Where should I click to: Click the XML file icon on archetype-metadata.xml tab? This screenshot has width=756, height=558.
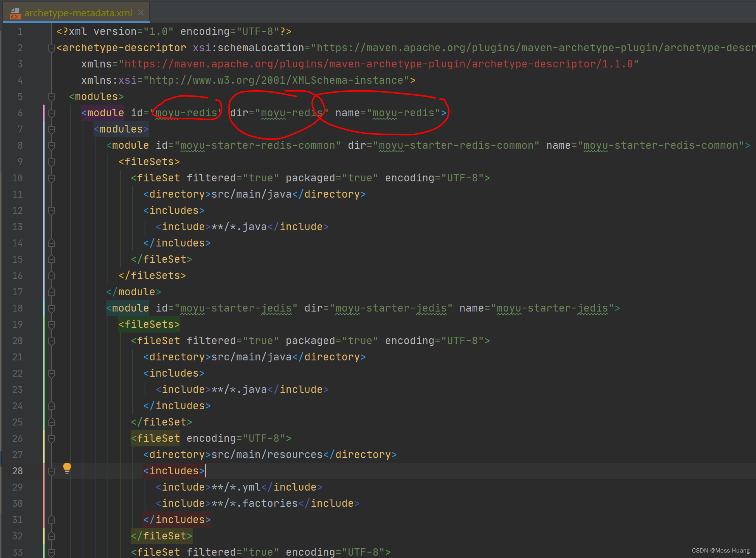pyautogui.click(x=15, y=13)
